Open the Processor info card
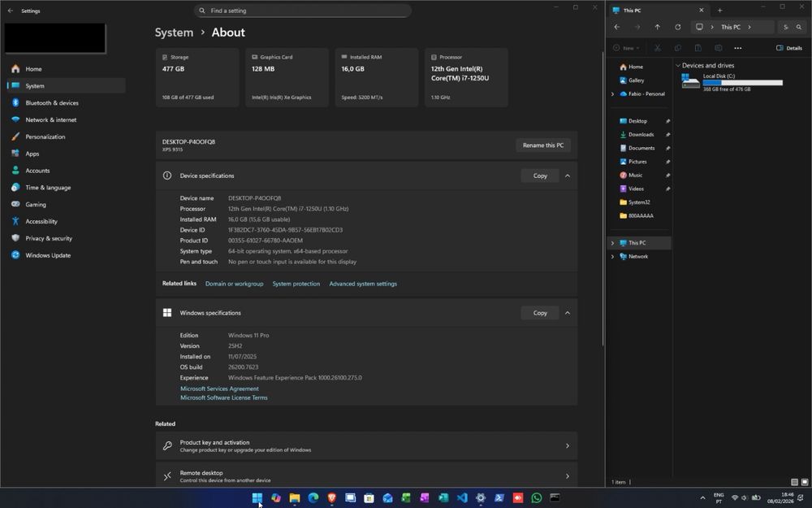This screenshot has width=812, height=508. 466,77
